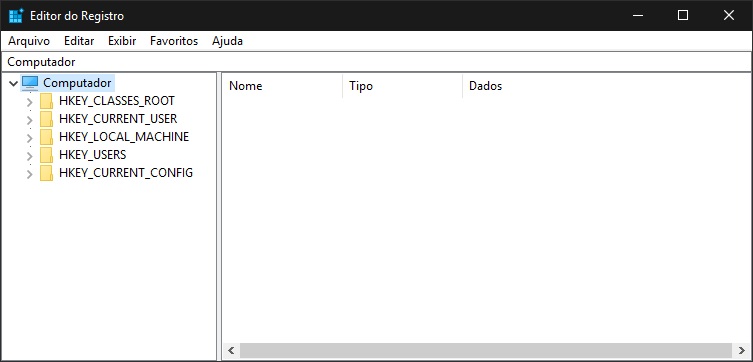Close the Editor do Registro window
This screenshot has height=362, width=753.
tap(729, 15)
